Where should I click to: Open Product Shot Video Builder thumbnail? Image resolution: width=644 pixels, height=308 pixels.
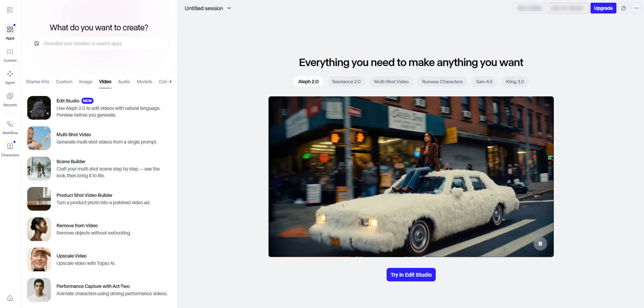pos(39,199)
